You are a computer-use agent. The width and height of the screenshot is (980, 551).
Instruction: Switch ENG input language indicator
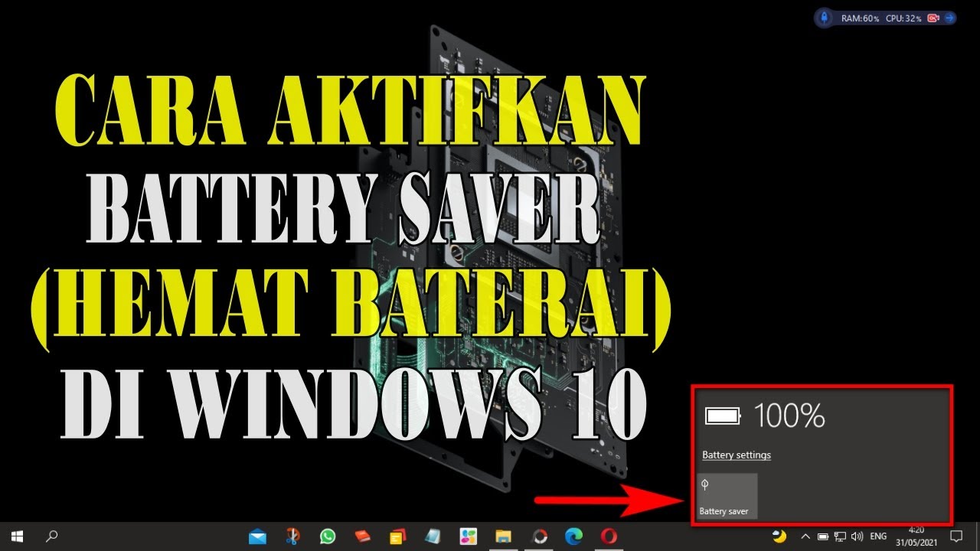point(878,536)
